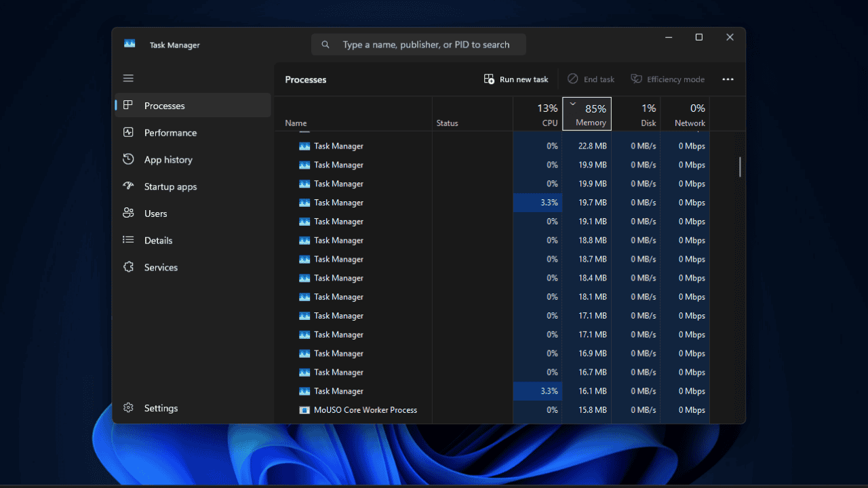Select the App history sidebar icon
The height and width of the screenshot is (488, 868).
tap(129, 159)
